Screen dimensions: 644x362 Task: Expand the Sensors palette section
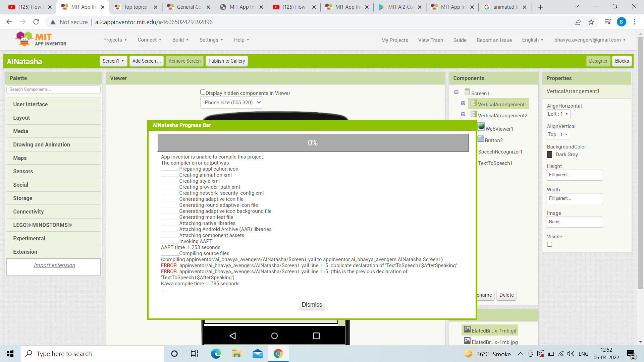pyautogui.click(x=53, y=171)
